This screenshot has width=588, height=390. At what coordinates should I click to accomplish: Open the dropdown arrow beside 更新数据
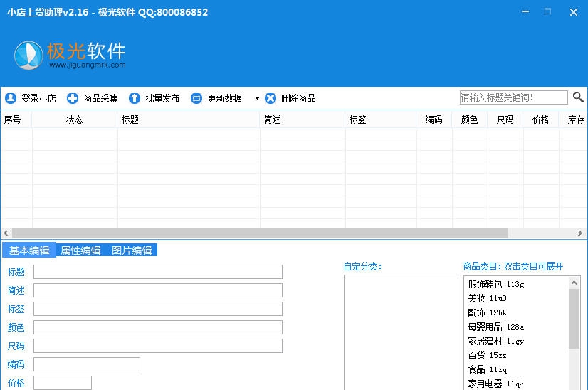[257, 98]
